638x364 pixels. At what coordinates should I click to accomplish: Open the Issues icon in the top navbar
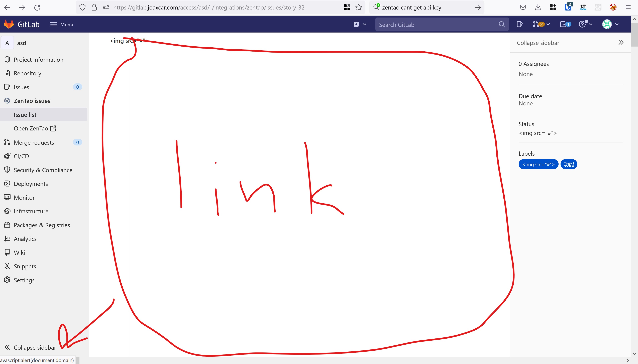519,24
